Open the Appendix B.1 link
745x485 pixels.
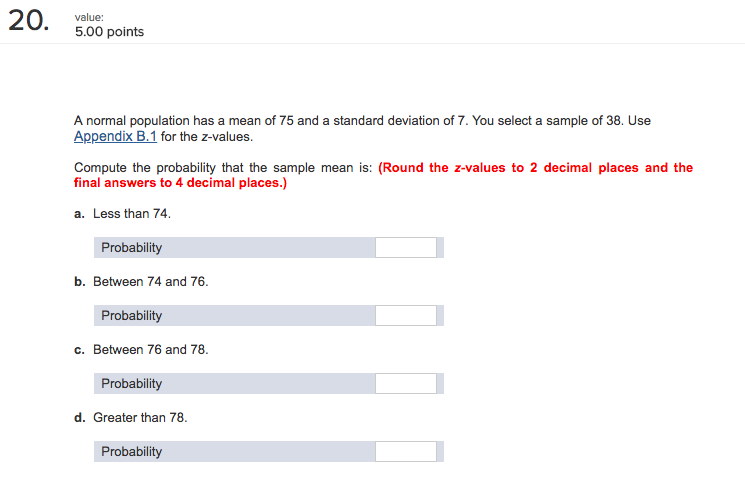[x=115, y=136]
